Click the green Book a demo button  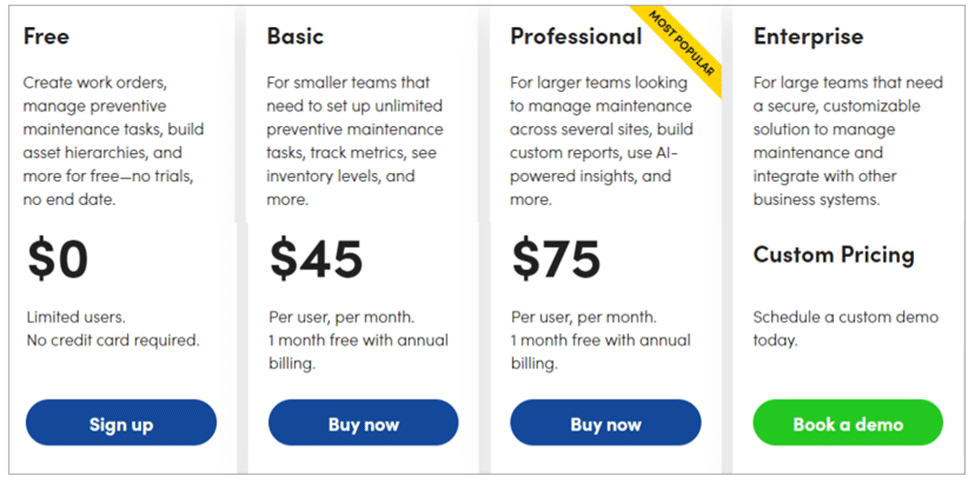tap(848, 423)
